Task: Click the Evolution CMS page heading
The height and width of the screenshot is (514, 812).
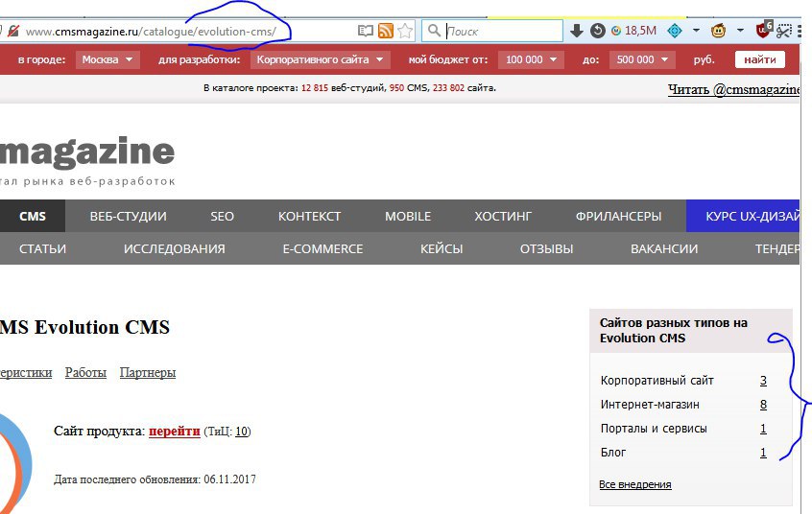Action: pos(84,328)
